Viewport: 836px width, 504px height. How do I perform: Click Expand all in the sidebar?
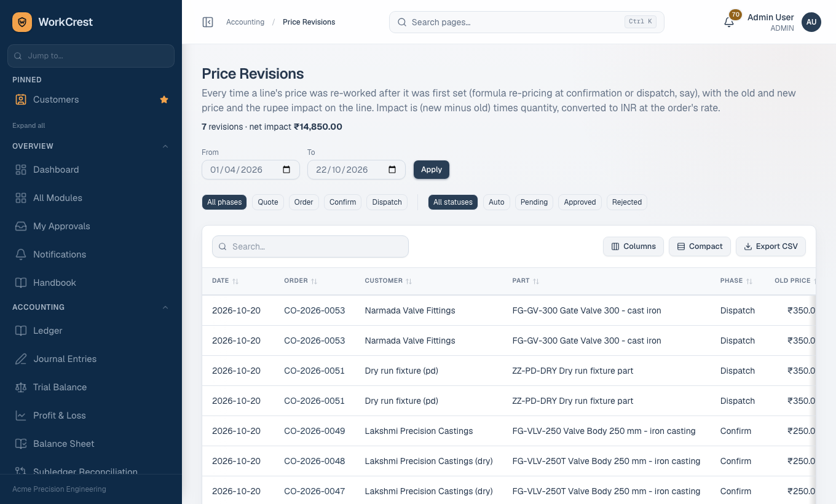click(29, 125)
